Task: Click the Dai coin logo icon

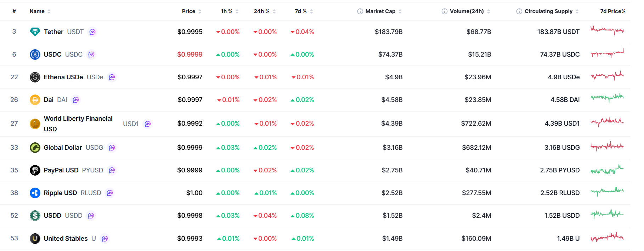Action: 35,100
